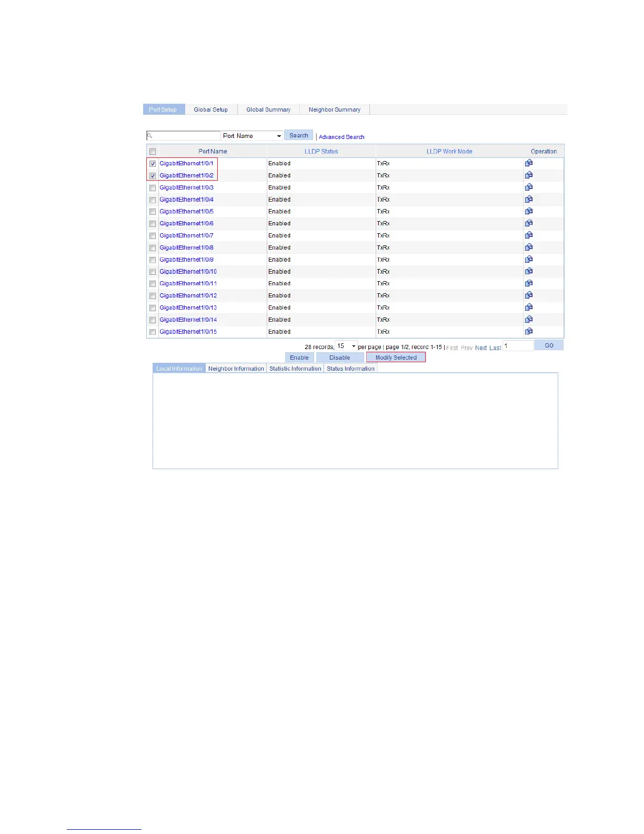Image resolution: width=644 pixels, height=834 pixels.
Task: Open the GigabitEthernet1/0/1 port link
Action: click(x=186, y=163)
